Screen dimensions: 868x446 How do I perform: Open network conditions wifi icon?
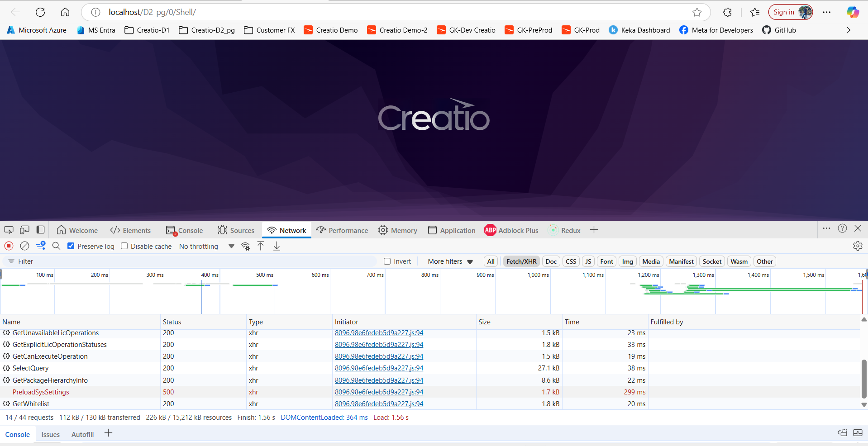point(245,246)
